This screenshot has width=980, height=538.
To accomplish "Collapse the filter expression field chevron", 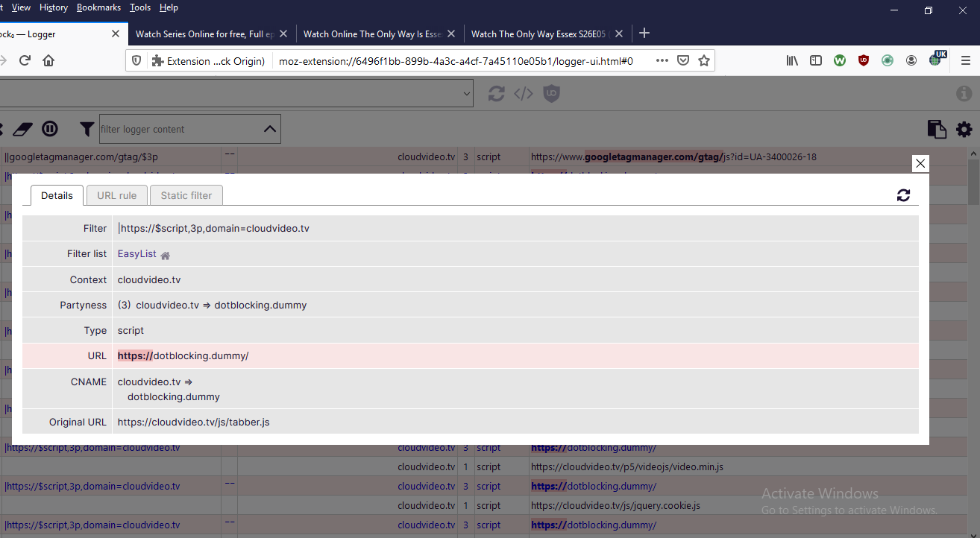I will [x=269, y=128].
